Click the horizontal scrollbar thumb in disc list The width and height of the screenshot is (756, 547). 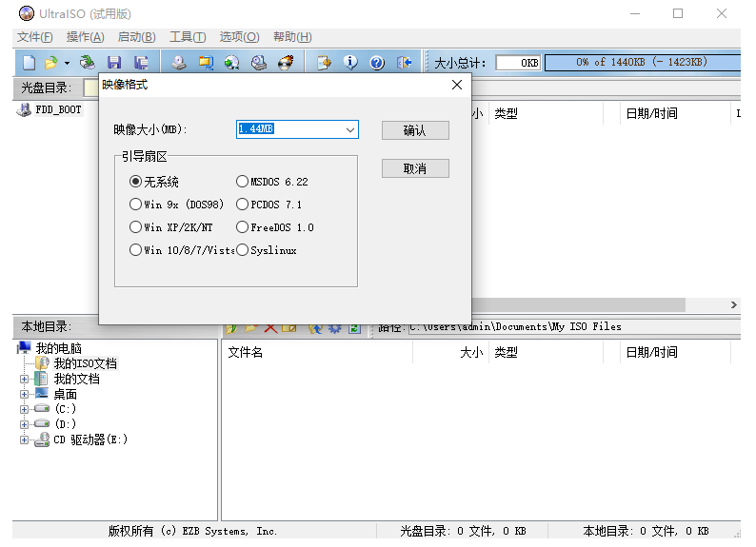(x=578, y=304)
